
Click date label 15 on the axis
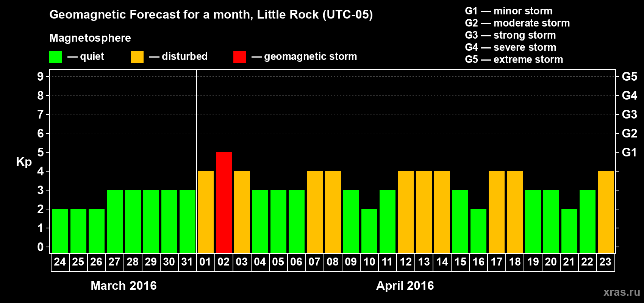[460, 262]
